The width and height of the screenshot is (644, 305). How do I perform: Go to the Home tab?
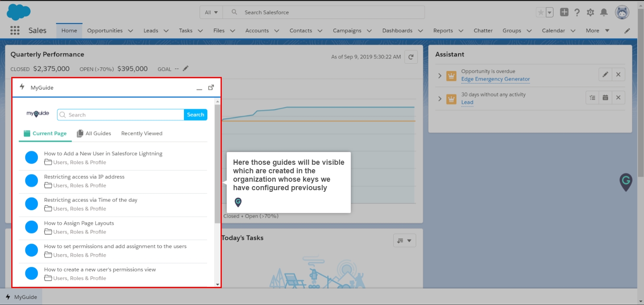(x=69, y=31)
